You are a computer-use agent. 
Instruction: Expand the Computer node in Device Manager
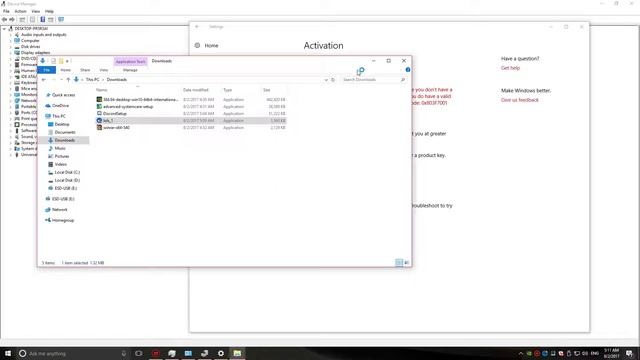[x=11, y=41]
